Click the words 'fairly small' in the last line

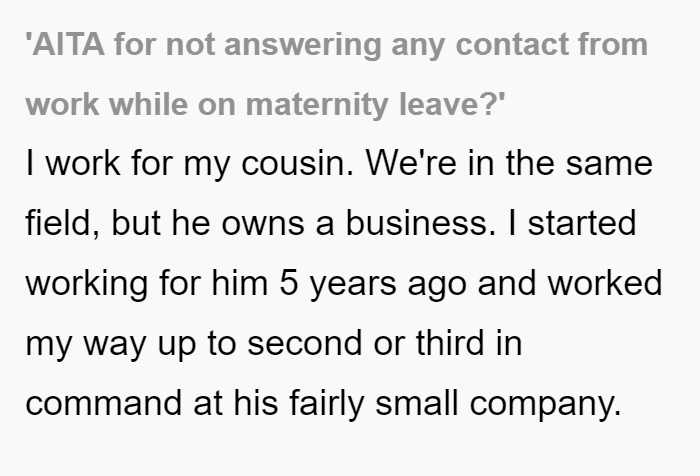coord(374,403)
